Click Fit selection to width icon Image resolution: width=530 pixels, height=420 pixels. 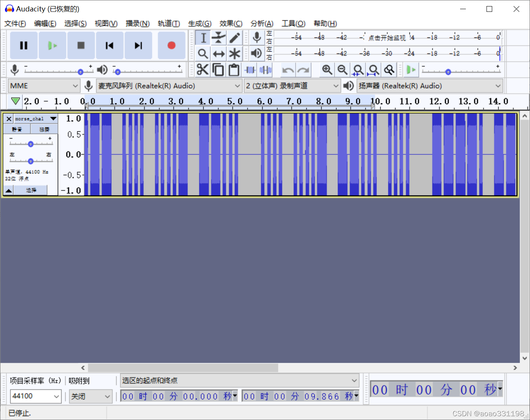(358, 70)
